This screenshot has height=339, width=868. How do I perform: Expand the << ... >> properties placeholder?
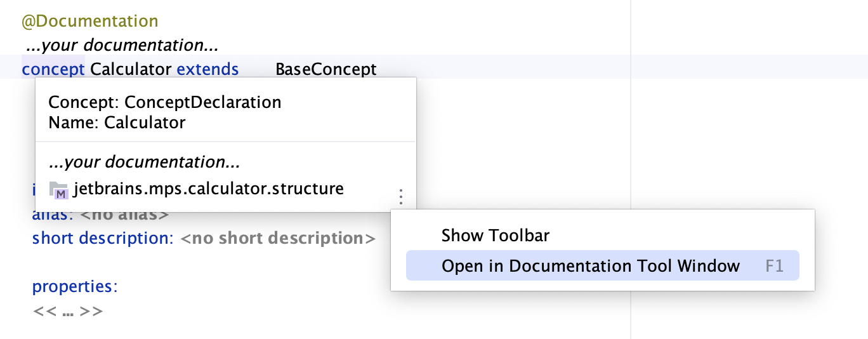(67, 312)
